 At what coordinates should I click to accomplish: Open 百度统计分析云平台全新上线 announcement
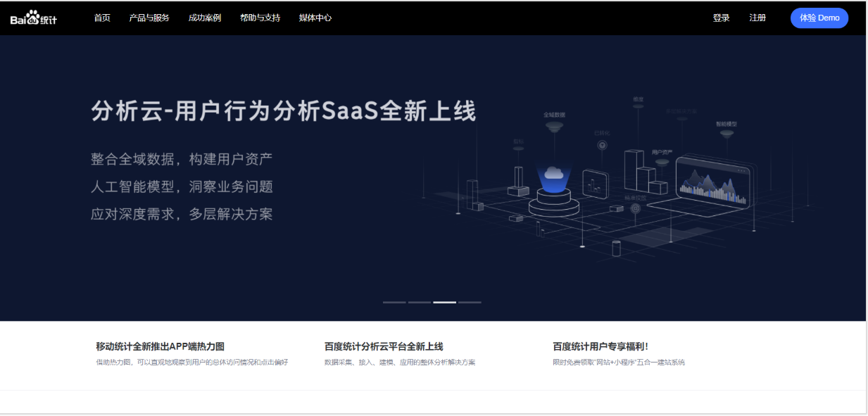pos(384,346)
